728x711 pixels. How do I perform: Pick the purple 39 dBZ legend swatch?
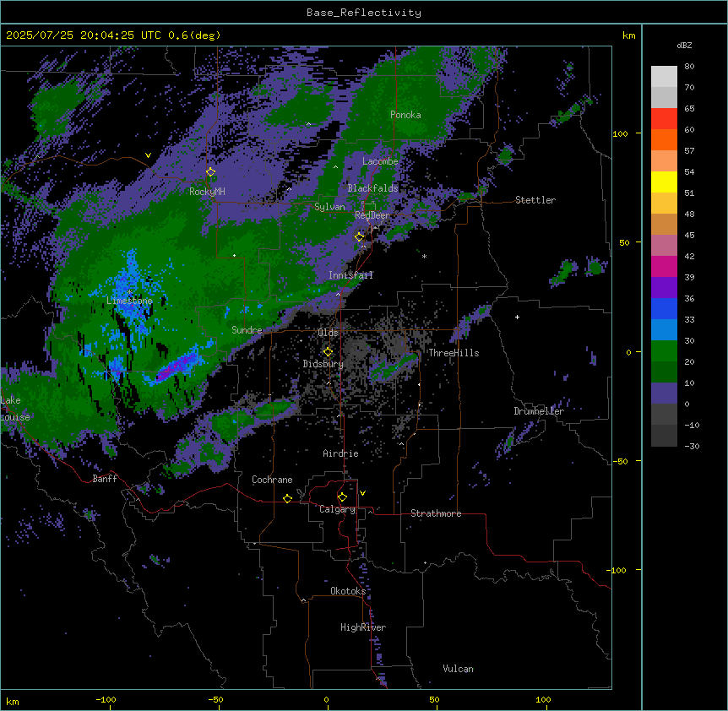click(664, 288)
